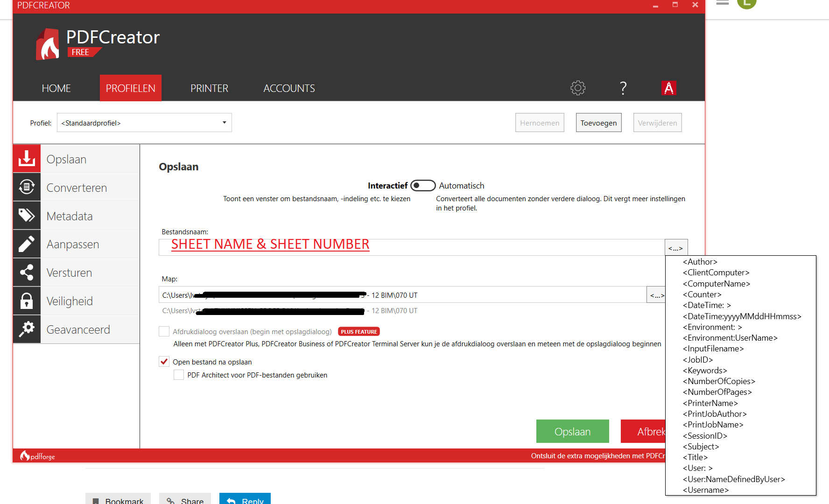The image size is (829, 504).
Task: Click Toevoegen to add a profile
Action: point(598,123)
